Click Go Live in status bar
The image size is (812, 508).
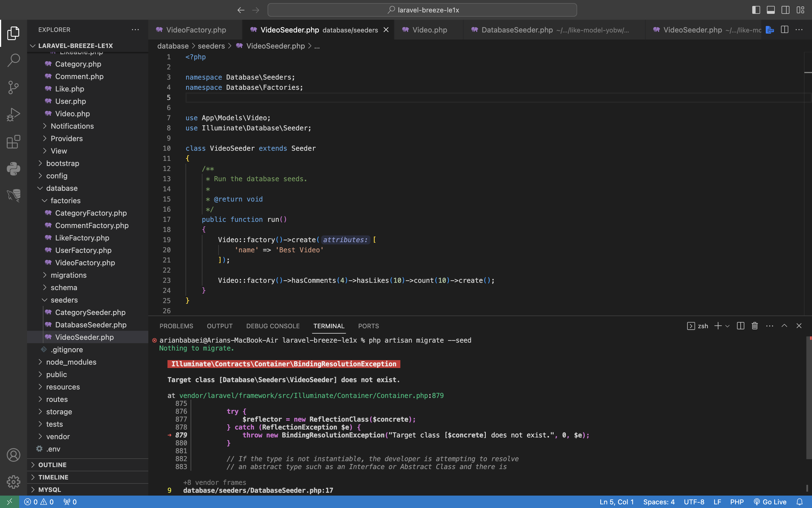[x=770, y=502]
